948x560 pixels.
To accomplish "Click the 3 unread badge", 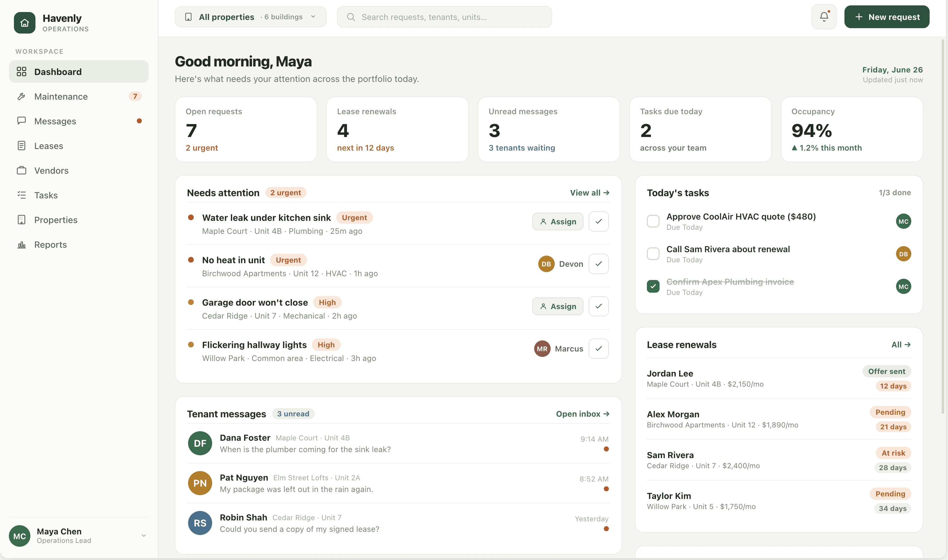I will [x=293, y=414].
